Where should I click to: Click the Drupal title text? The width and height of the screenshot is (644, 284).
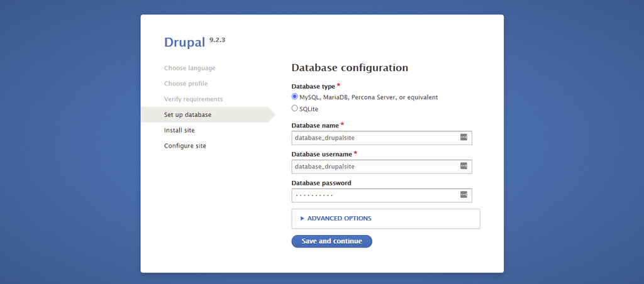[x=184, y=43]
